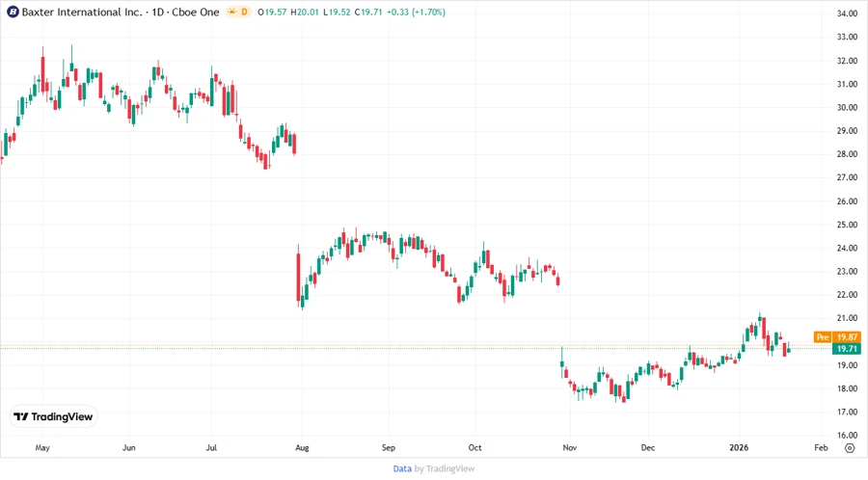
Task: Click the '2026' label on the time axis
Action: [x=739, y=447]
